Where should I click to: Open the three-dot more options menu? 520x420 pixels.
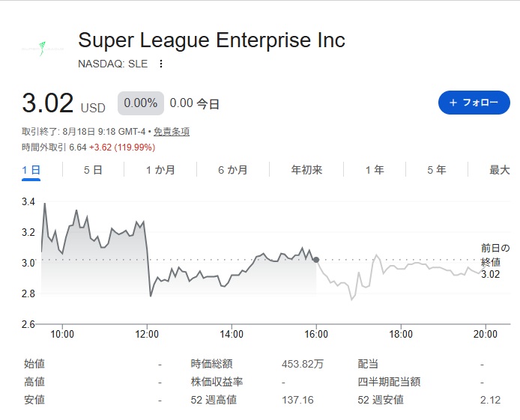(x=161, y=64)
